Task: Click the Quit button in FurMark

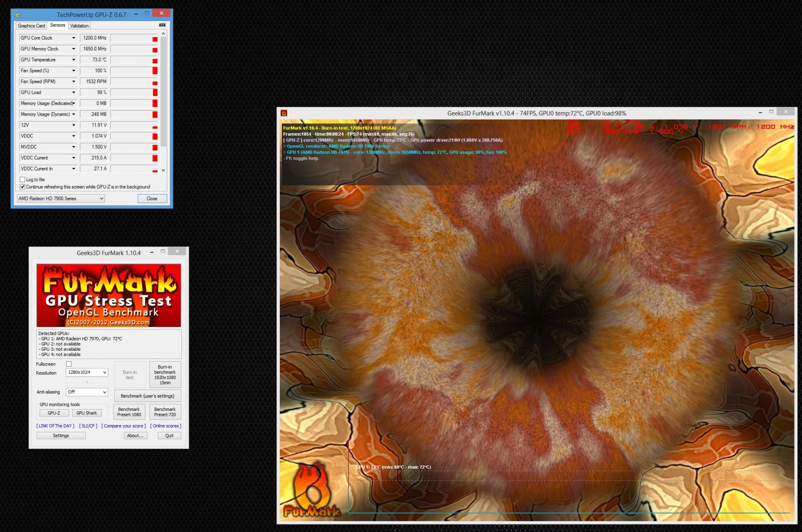Action: click(x=169, y=436)
